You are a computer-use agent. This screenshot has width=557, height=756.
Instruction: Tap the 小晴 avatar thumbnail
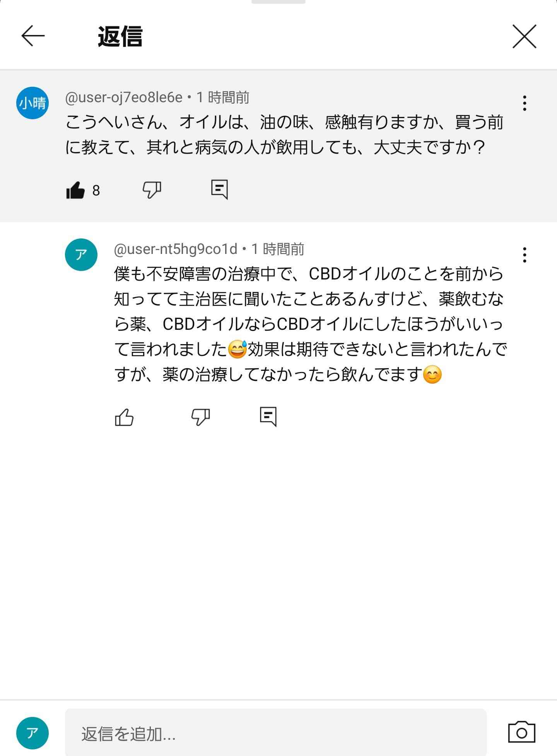tap(32, 102)
